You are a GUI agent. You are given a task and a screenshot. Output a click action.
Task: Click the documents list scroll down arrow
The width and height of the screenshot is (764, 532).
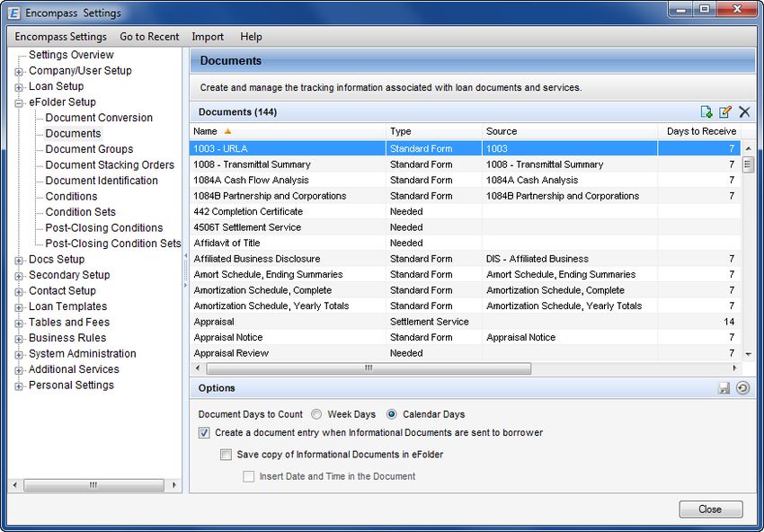click(749, 354)
